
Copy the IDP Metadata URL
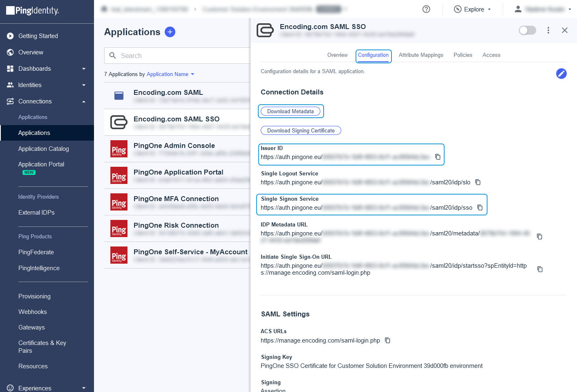(539, 237)
